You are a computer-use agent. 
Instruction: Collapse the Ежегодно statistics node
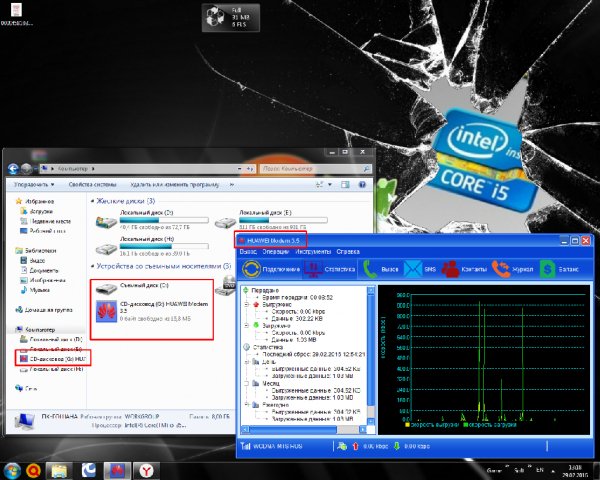pos(247,405)
